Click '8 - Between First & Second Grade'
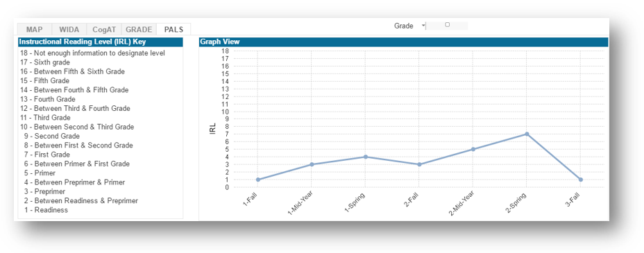The height and width of the screenshot is (253, 644). tap(78, 145)
